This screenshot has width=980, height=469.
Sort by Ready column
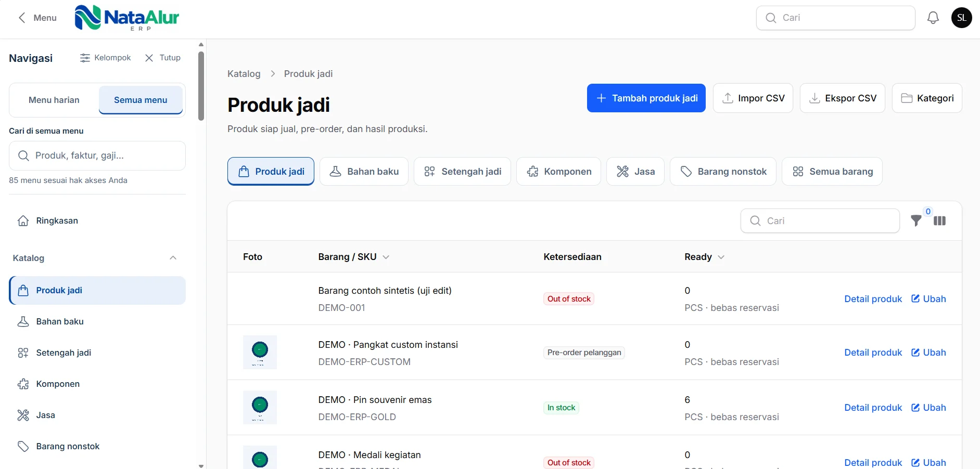[x=705, y=257]
